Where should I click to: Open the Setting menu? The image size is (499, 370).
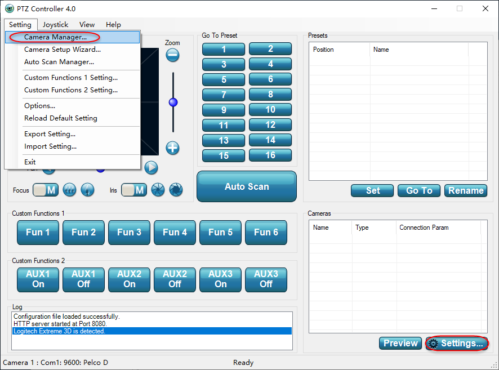[x=20, y=25]
